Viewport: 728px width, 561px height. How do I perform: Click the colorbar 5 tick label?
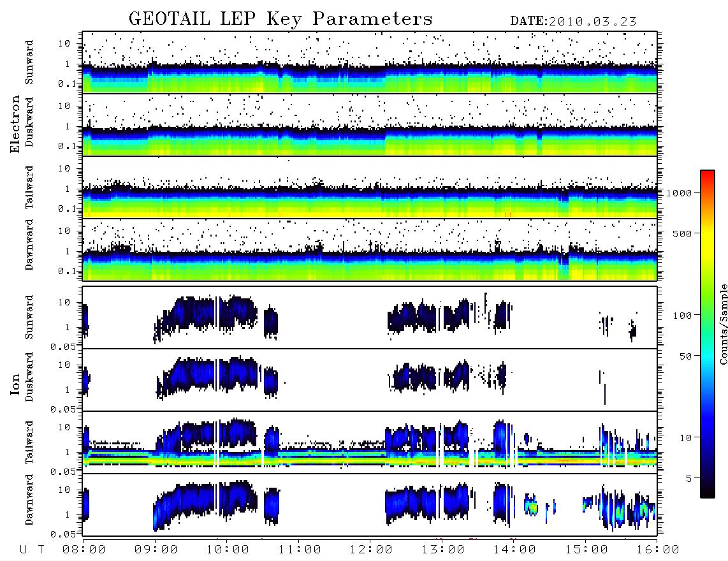coord(689,479)
